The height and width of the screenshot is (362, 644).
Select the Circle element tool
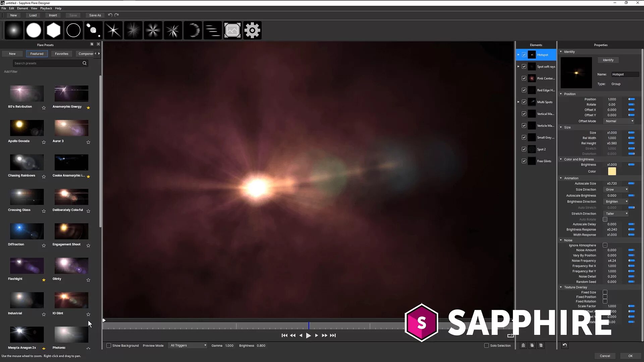(x=34, y=30)
